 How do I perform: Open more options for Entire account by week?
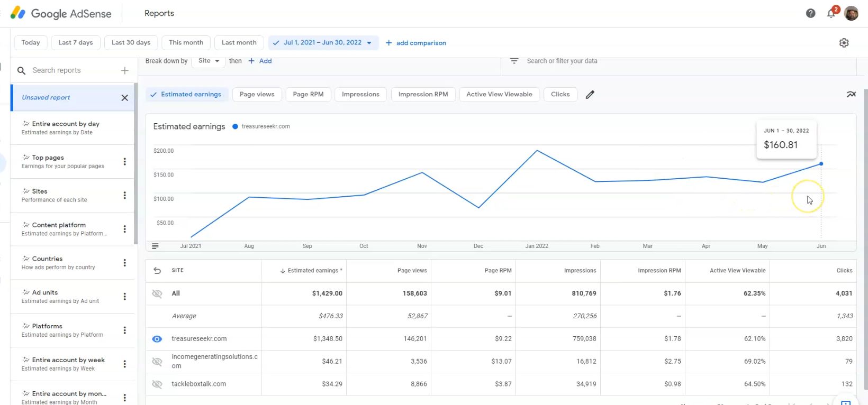(125, 364)
